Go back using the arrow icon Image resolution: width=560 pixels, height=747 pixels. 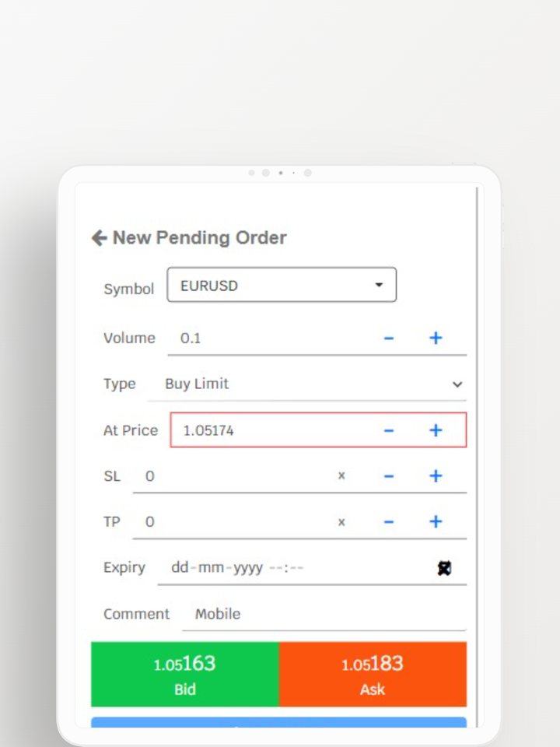click(99, 238)
